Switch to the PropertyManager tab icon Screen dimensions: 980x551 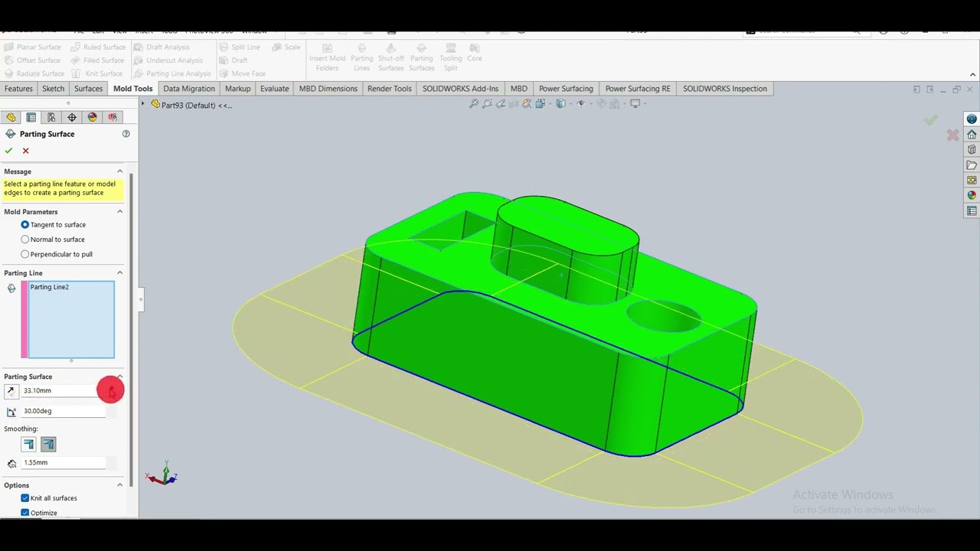point(31,117)
